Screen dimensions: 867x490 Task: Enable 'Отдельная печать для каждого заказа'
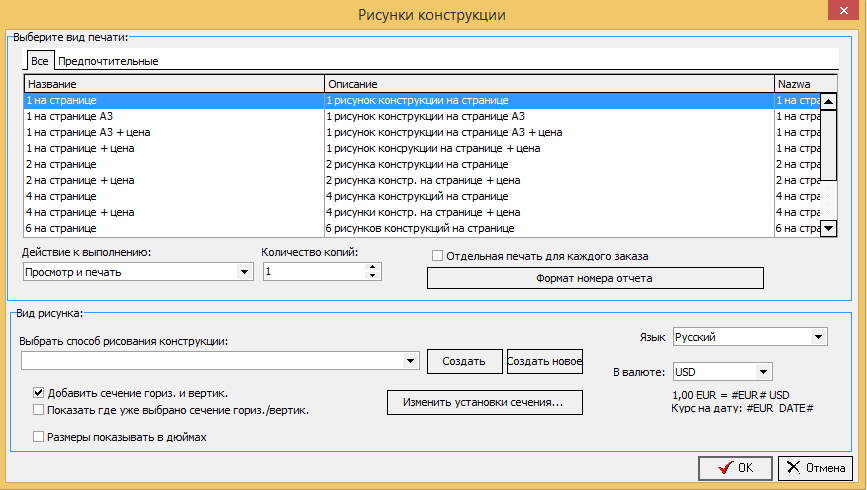(437, 256)
